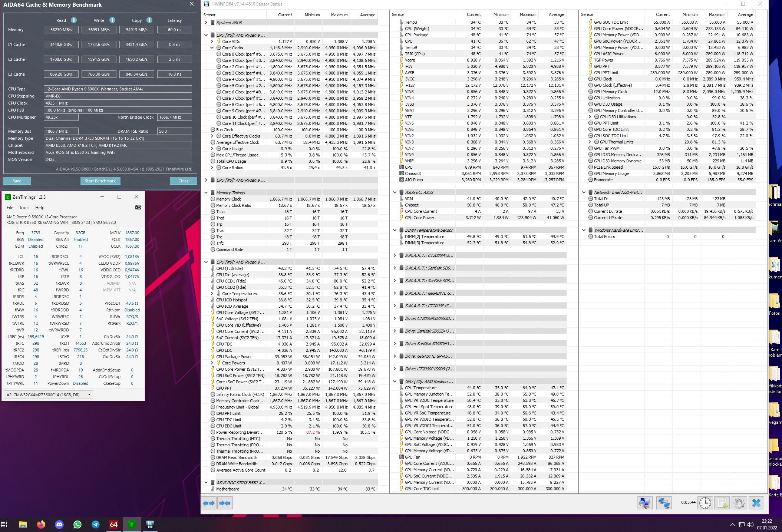782x532 pixels.
Task: Click the taskbar clock showing 23:22
Action: tap(767, 524)
